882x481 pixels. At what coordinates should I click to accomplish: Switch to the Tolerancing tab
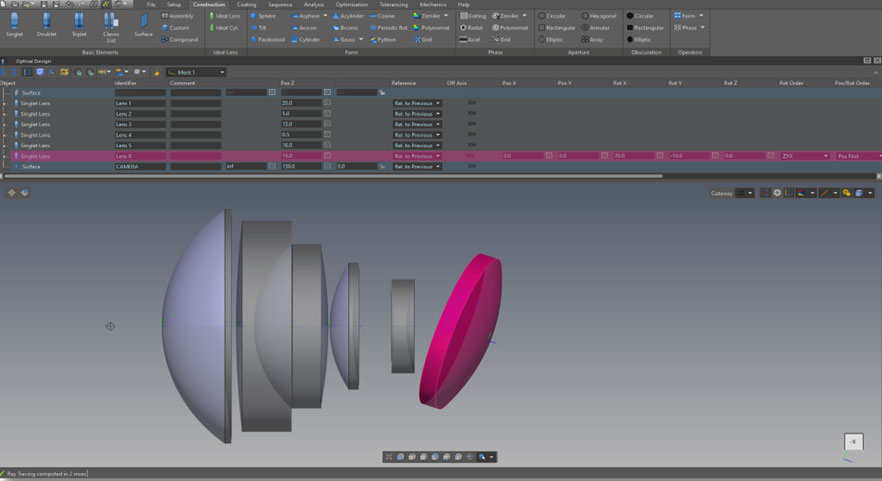393,5
